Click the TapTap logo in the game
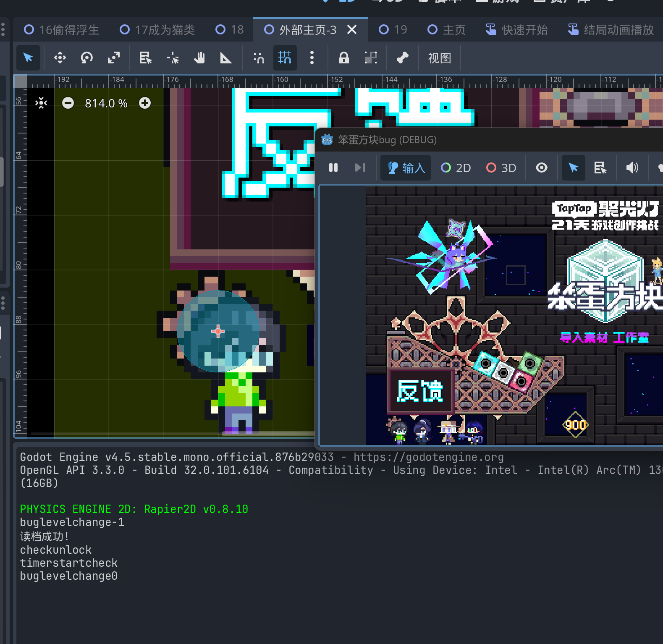This screenshot has width=663, height=644. coord(574,208)
